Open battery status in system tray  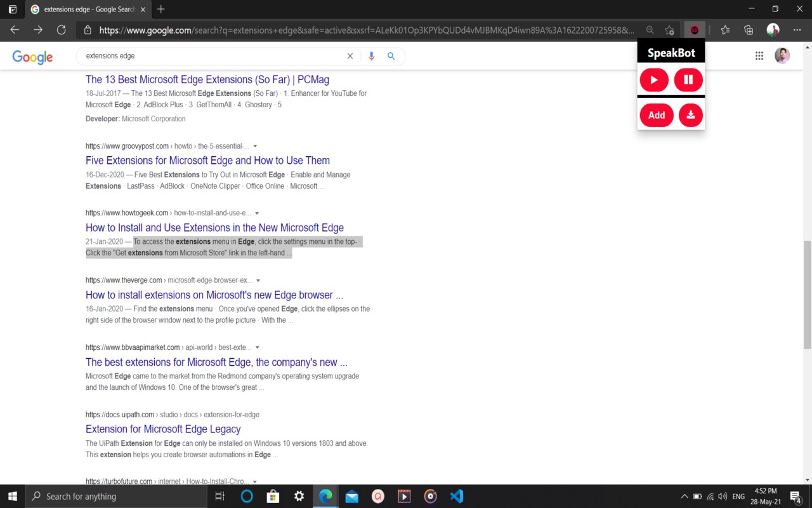coord(697,496)
